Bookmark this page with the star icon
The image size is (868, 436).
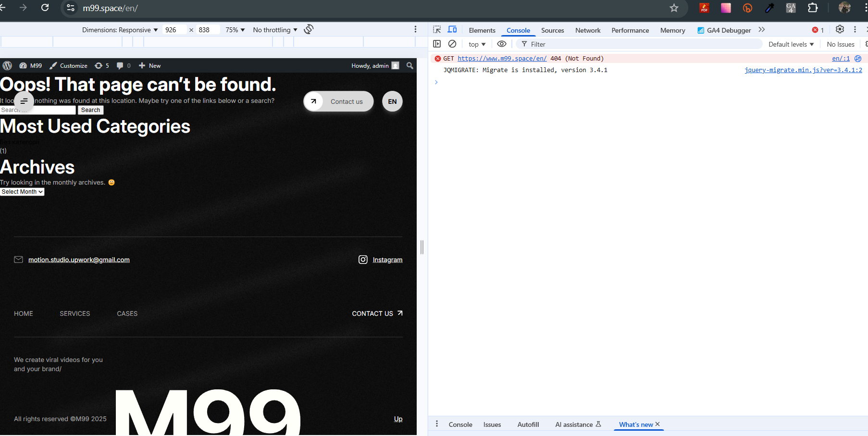coord(674,8)
